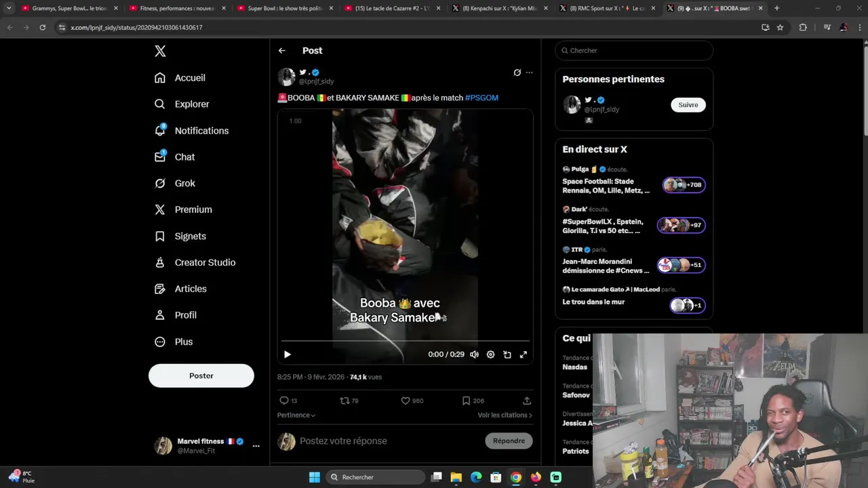Open File Explorer from taskbar
The image size is (868, 488).
point(456,477)
